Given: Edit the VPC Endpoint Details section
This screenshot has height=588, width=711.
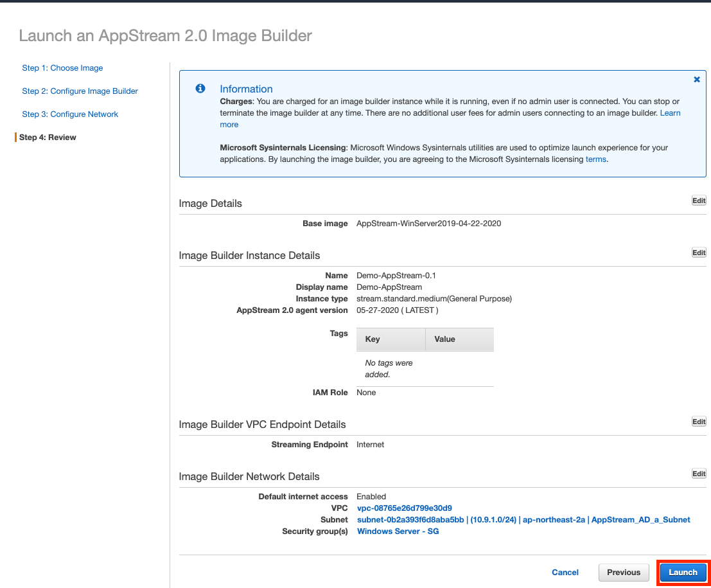Looking at the screenshot, I should coord(699,422).
